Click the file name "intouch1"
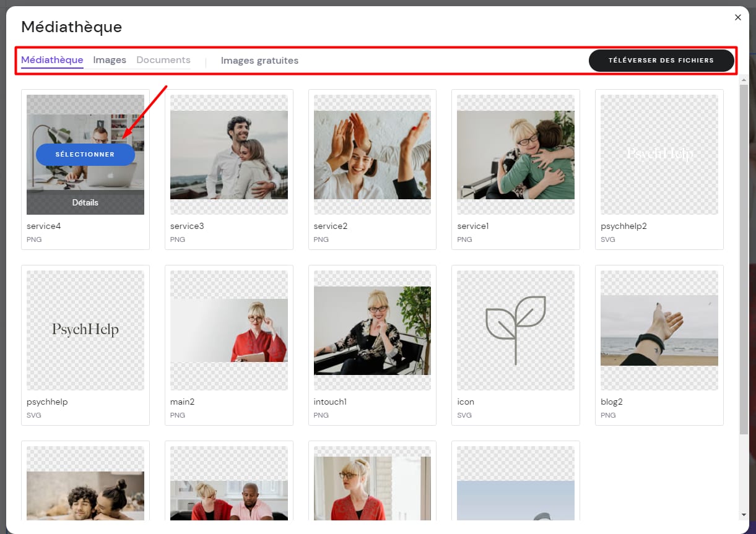756x534 pixels. pos(330,402)
